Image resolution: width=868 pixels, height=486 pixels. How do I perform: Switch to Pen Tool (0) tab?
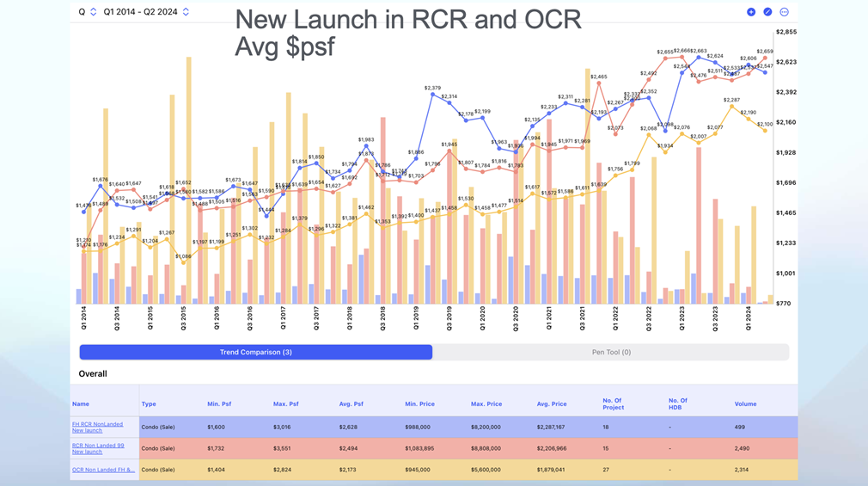(611, 352)
